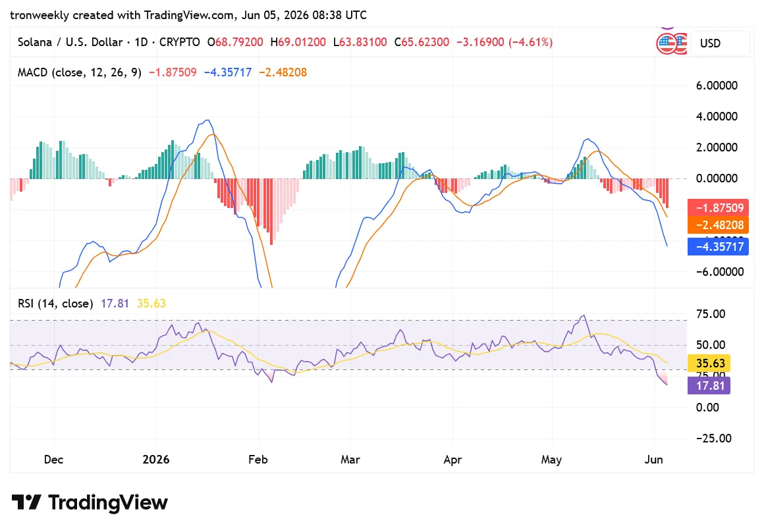
Task: Click the May label on time axis
Action: tap(551, 460)
